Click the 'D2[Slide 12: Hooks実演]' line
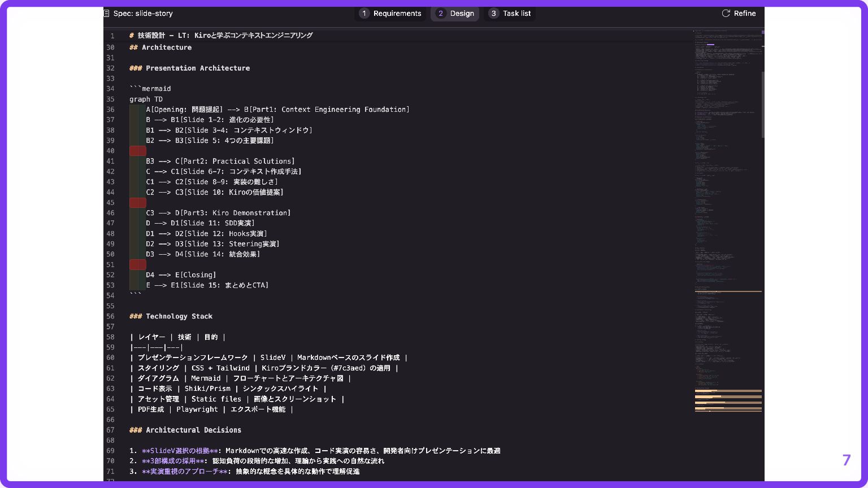The image size is (868, 488). [x=206, y=234]
